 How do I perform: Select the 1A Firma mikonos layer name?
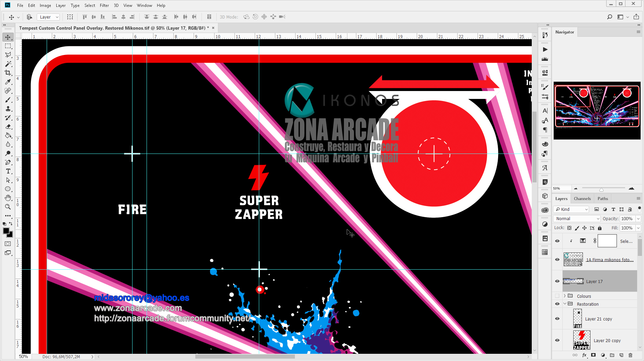(x=610, y=260)
